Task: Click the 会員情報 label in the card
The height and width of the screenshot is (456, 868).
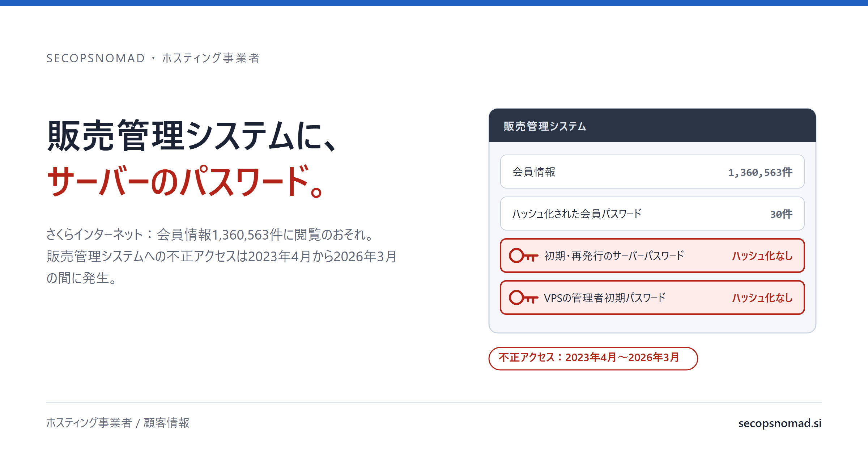Action: click(534, 172)
